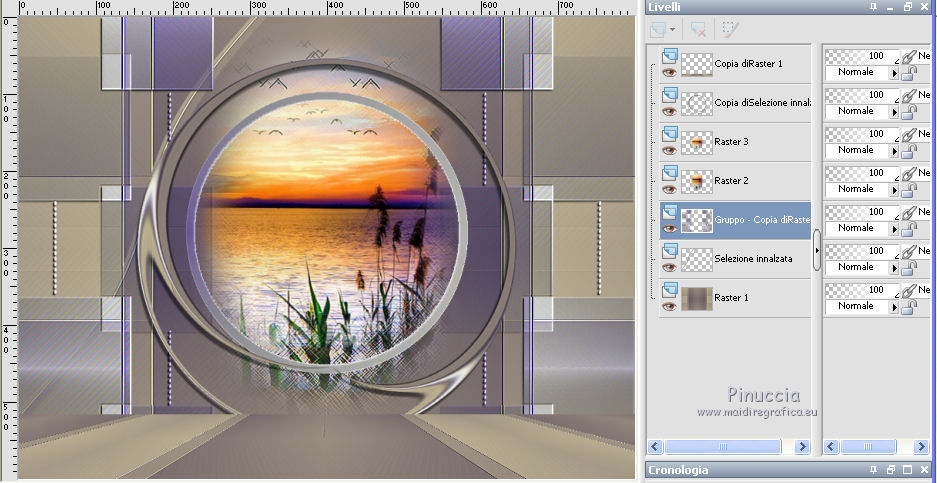
Task: Click layer type icon of Raster 2
Action: pyautogui.click(x=669, y=172)
